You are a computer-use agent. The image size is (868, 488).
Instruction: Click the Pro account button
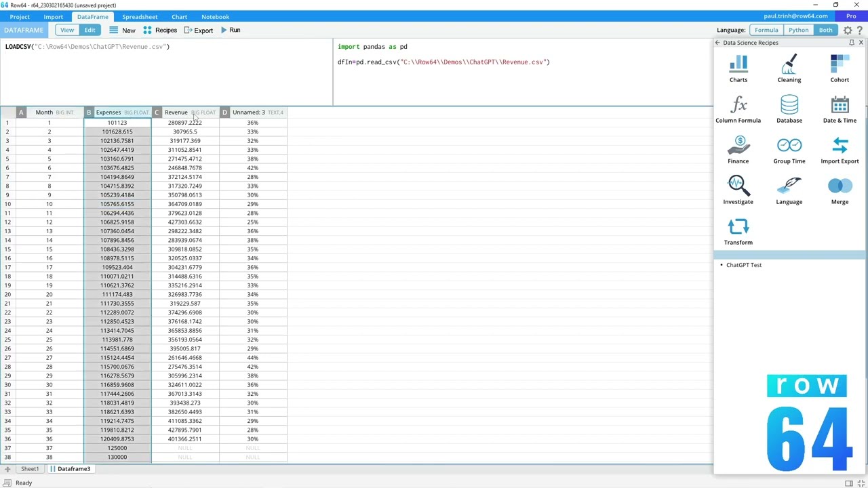851,16
